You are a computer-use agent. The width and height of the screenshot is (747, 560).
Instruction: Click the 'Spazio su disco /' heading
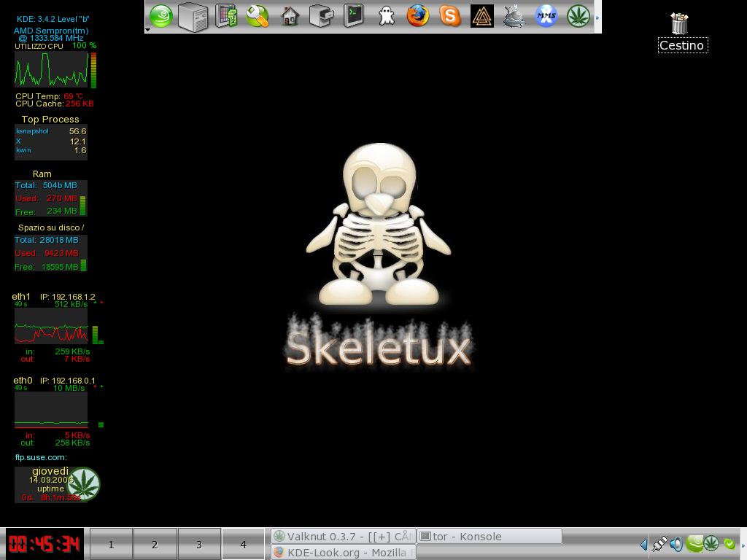[51, 227]
